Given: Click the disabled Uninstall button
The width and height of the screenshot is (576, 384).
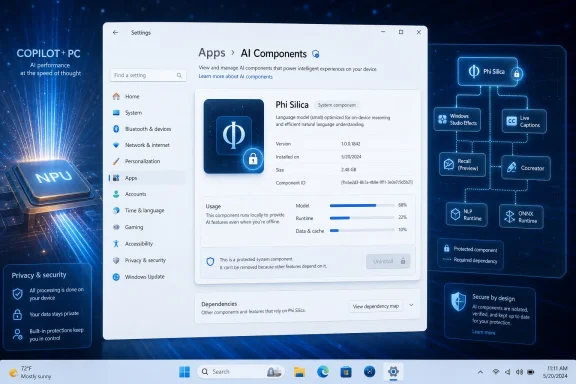Looking at the screenshot, I should coord(388,261).
